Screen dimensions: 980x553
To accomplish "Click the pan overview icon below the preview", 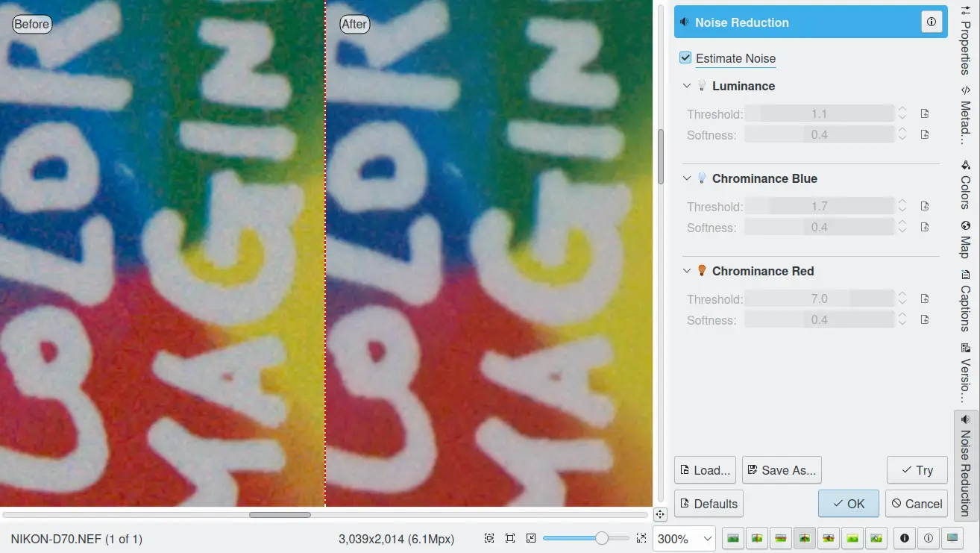I will coord(660,515).
